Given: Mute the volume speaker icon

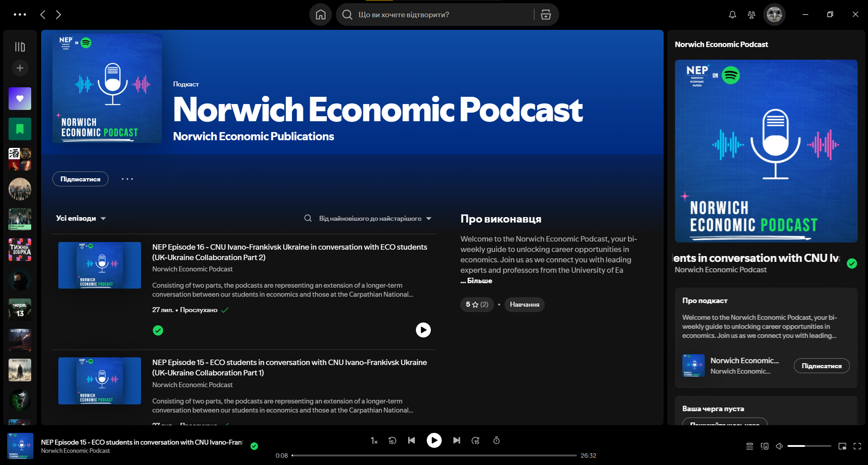Looking at the screenshot, I should click(779, 446).
